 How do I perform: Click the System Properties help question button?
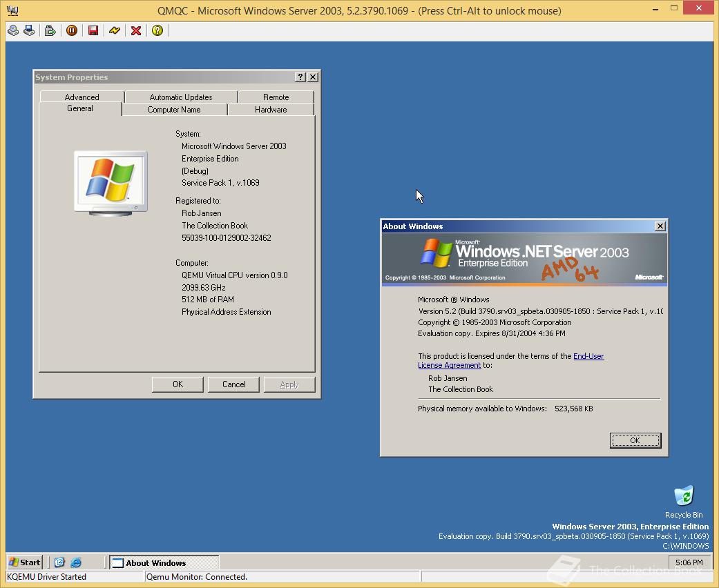tap(300, 77)
